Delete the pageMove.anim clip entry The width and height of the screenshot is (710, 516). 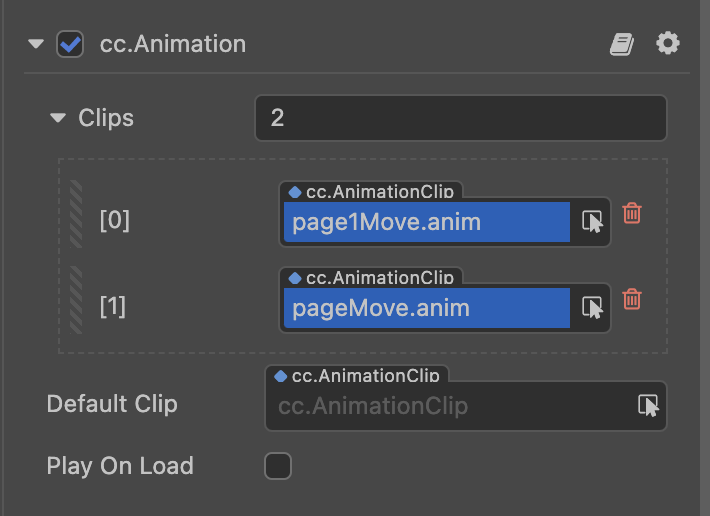pos(632,299)
